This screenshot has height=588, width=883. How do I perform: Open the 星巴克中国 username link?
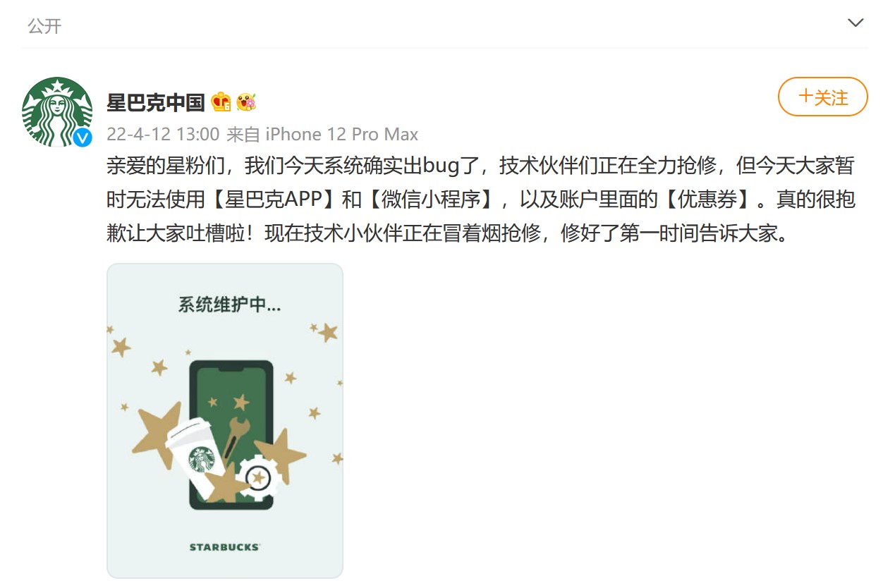click(156, 102)
